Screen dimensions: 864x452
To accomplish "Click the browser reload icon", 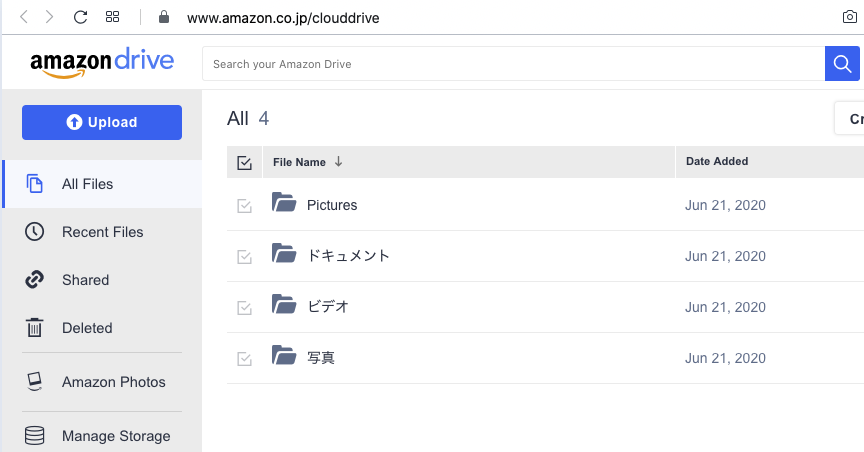I will point(81,17).
